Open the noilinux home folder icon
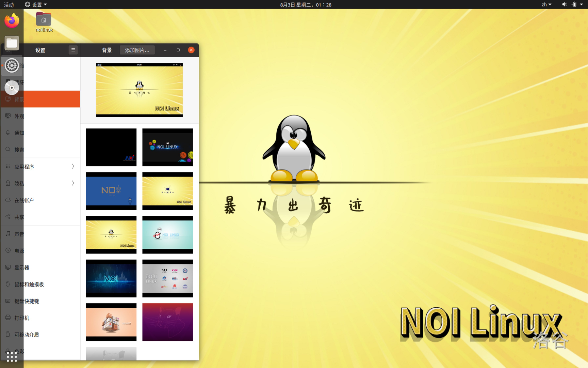 pos(44,22)
